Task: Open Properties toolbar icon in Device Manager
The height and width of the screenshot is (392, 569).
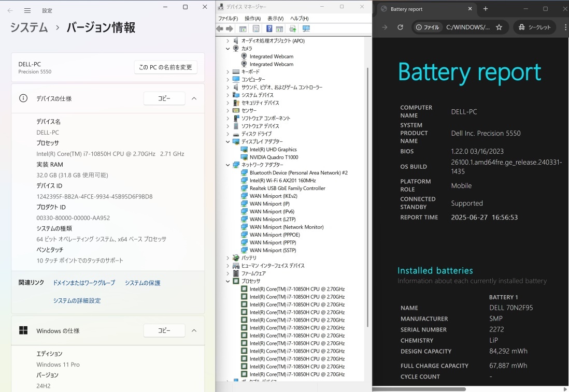Action: click(256, 28)
